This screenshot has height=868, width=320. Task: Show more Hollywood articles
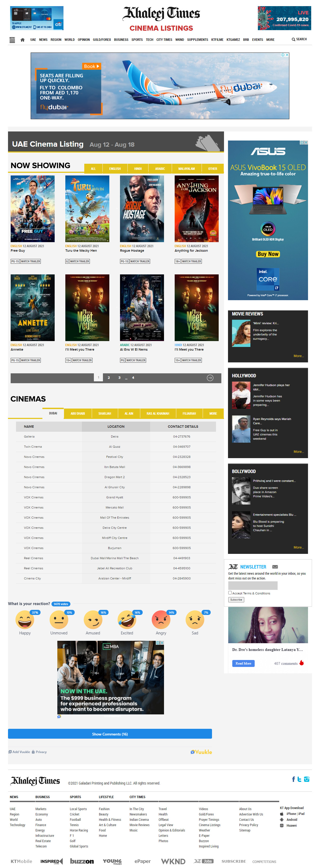pos(298,451)
